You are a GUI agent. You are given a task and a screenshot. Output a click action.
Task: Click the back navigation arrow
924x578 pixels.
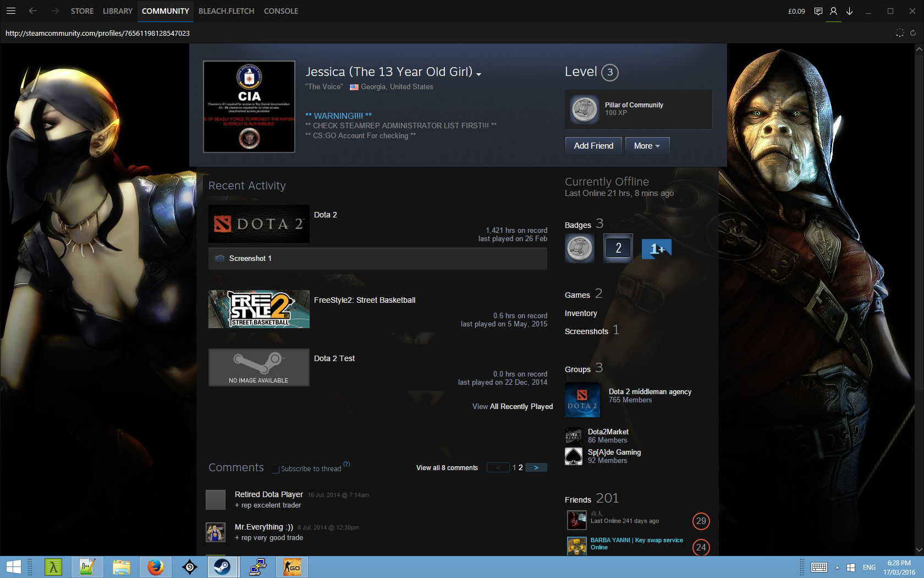pos(33,11)
